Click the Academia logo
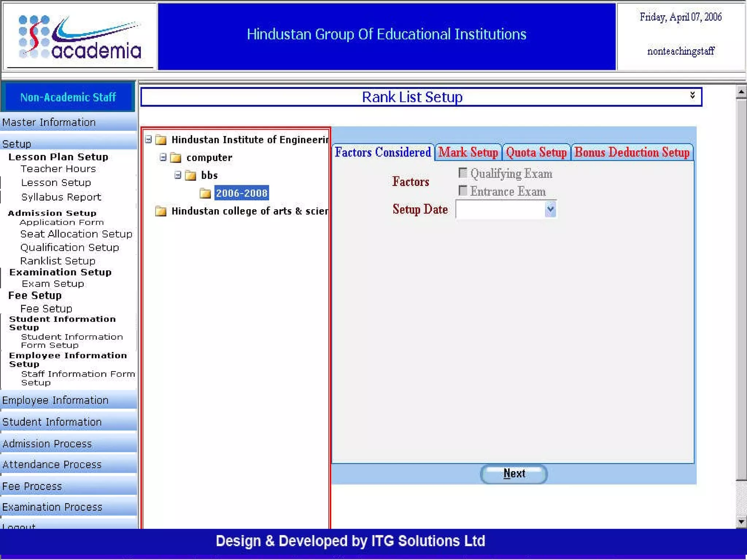The width and height of the screenshot is (747, 560). (80, 36)
